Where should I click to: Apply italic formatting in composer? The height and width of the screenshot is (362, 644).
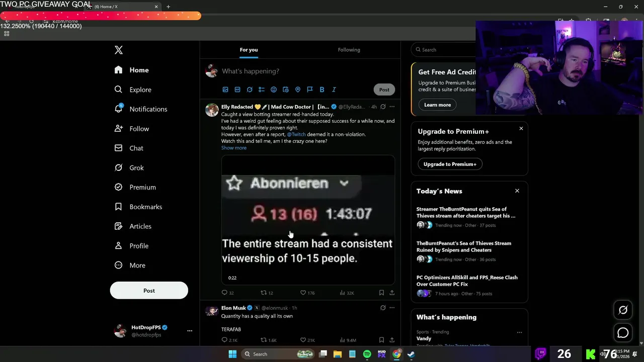point(334,89)
